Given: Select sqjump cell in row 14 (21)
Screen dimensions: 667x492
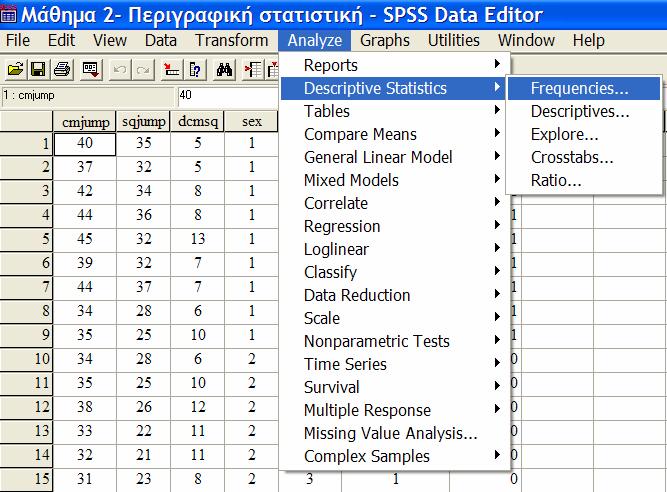Looking at the screenshot, I should pos(143,455).
